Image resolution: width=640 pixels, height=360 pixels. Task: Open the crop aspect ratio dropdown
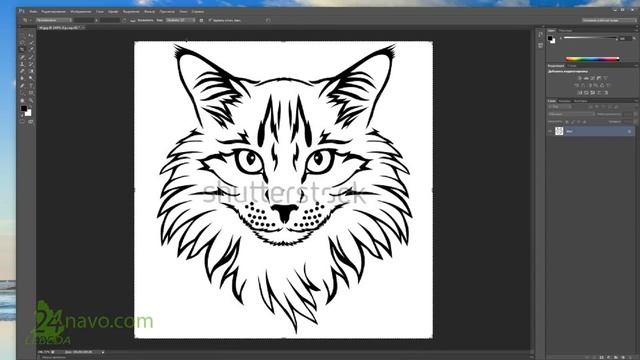(x=53, y=20)
